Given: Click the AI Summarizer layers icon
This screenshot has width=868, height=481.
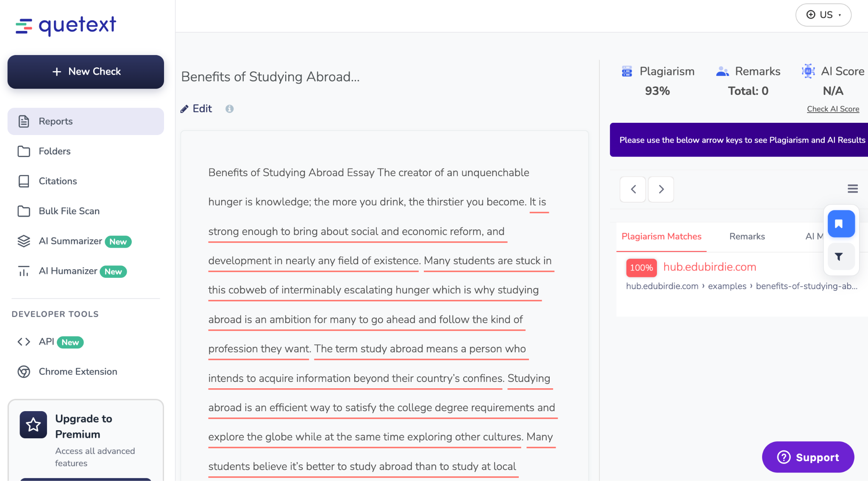Looking at the screenshot, I should point(24,241).
